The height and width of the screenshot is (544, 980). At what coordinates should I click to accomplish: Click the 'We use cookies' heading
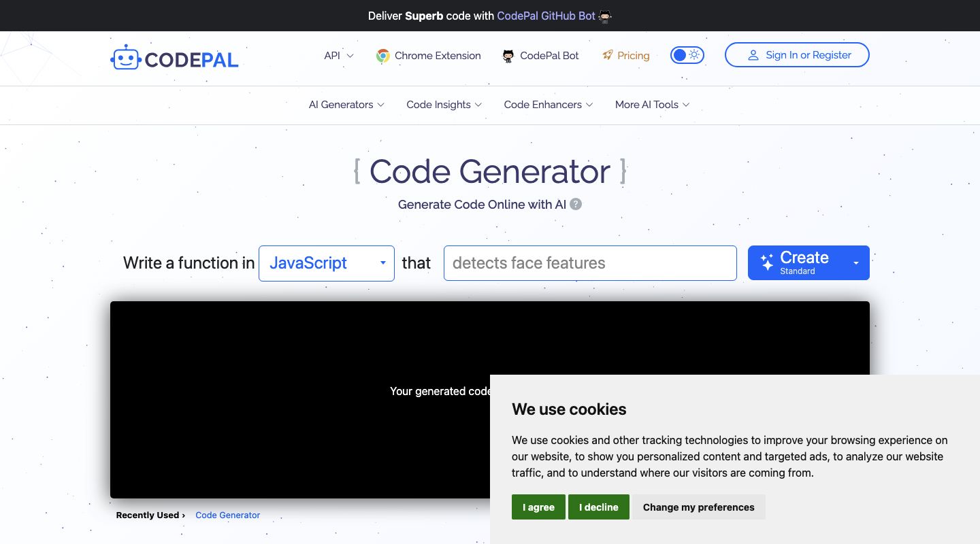tap(569, 409)
